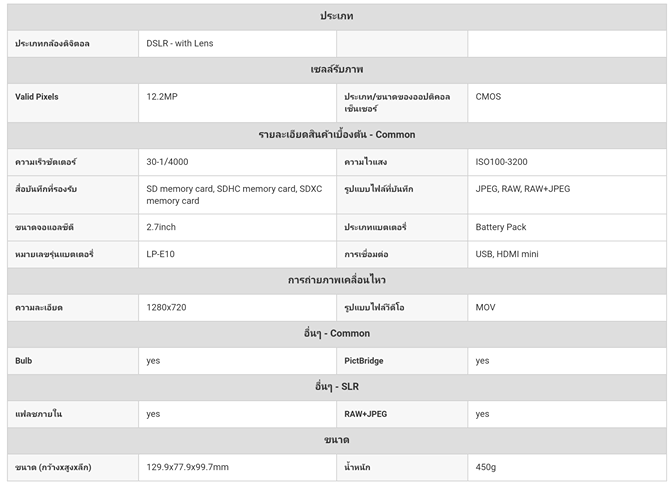Click the "อื่นๆ - SLR" section header

click(336, 387)
